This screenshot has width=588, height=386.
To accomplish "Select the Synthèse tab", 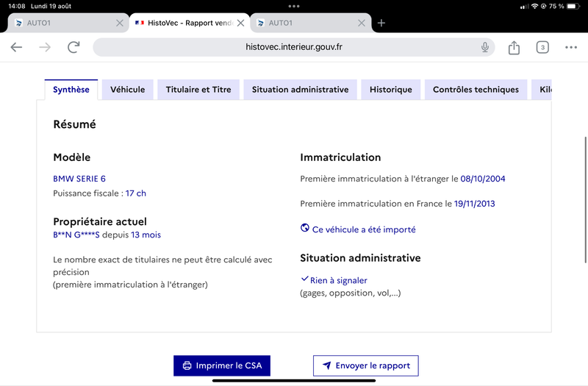I will click(x=71, y=90).
